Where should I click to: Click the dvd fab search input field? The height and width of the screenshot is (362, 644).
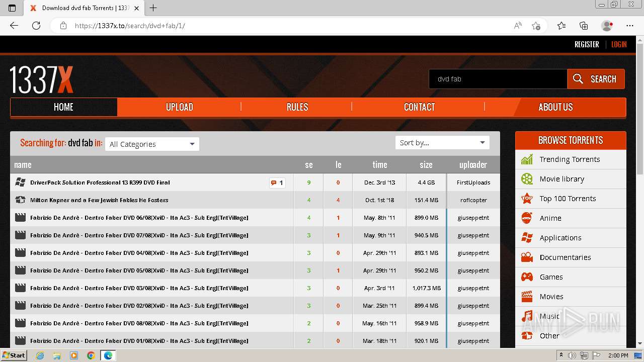[498, 79]
